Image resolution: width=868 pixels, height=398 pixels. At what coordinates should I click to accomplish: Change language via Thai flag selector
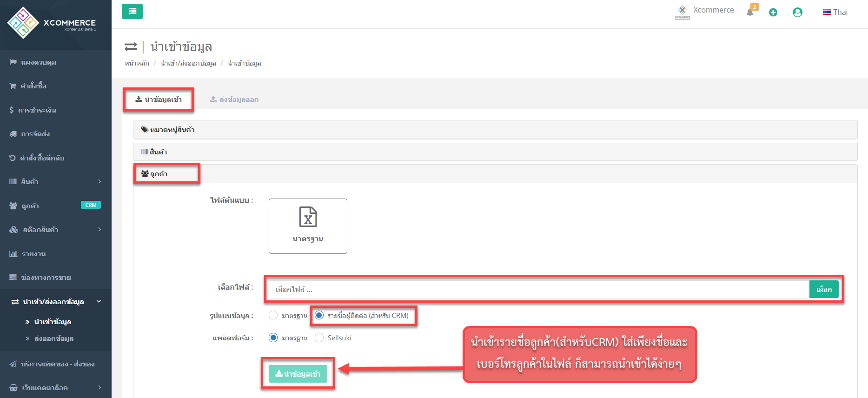[835, 12]
